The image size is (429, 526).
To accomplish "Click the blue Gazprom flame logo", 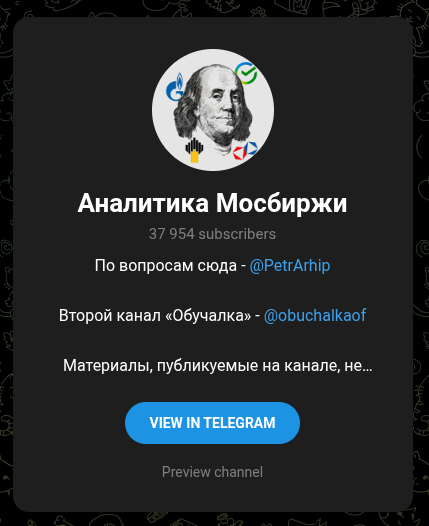I will point(175,87).
